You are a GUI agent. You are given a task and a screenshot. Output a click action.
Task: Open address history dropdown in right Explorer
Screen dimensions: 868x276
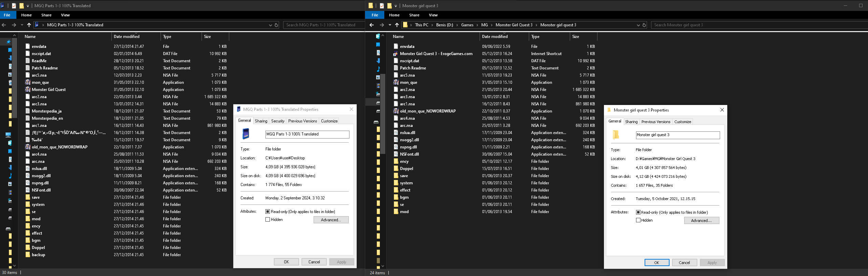[638, 25]
